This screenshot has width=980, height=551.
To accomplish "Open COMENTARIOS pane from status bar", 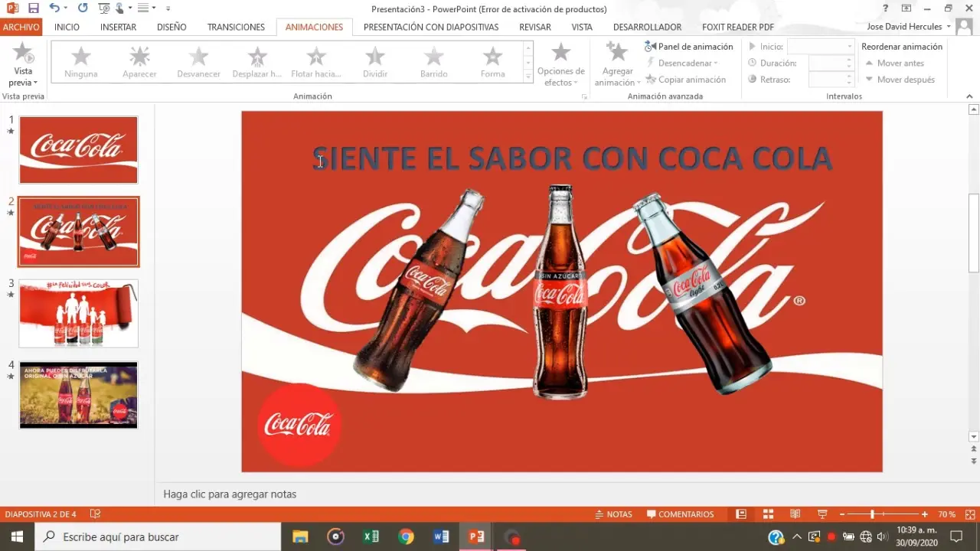I will [x=681, y=514].
